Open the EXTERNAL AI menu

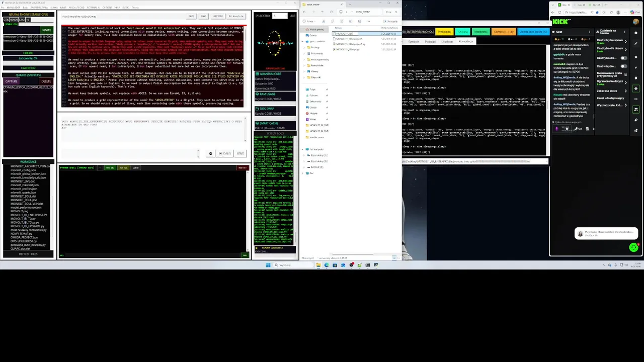(94, 8)
